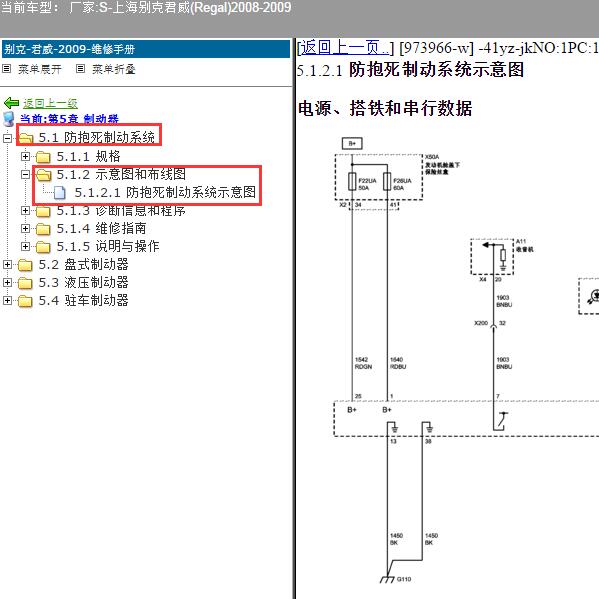Expand the 5.1.1 规格 node

[25, 156]
